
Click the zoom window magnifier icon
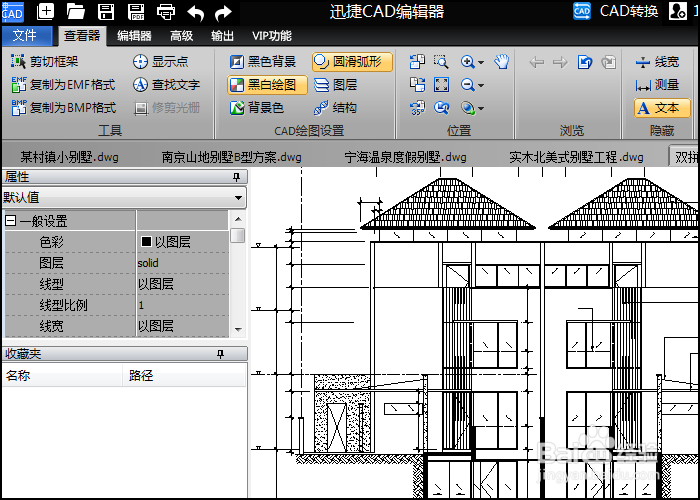[x=441, y=62]
